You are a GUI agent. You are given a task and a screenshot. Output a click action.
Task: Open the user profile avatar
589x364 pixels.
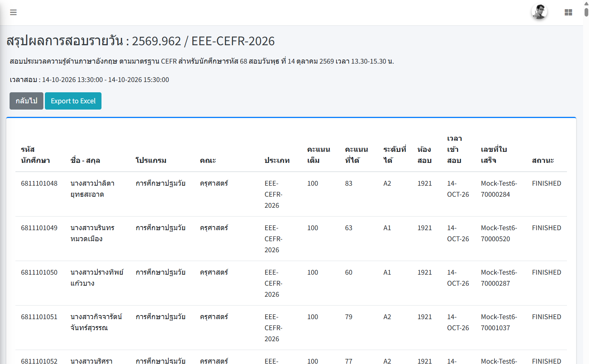point(539,12)
